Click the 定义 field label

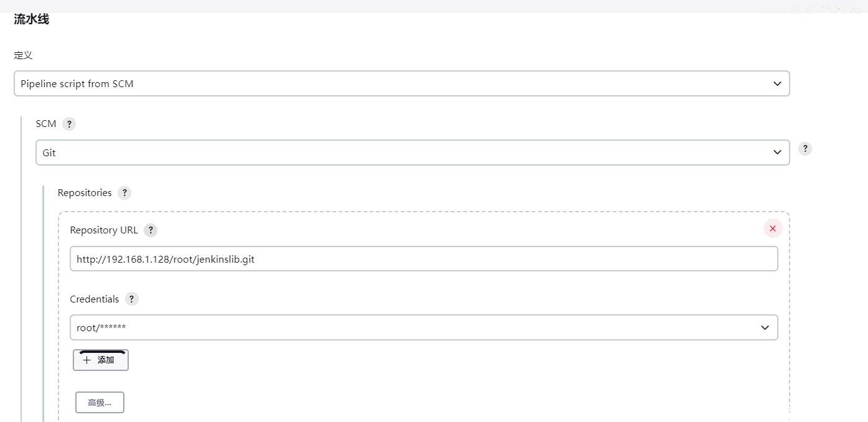pyautogui.click(x=23, y=55)
